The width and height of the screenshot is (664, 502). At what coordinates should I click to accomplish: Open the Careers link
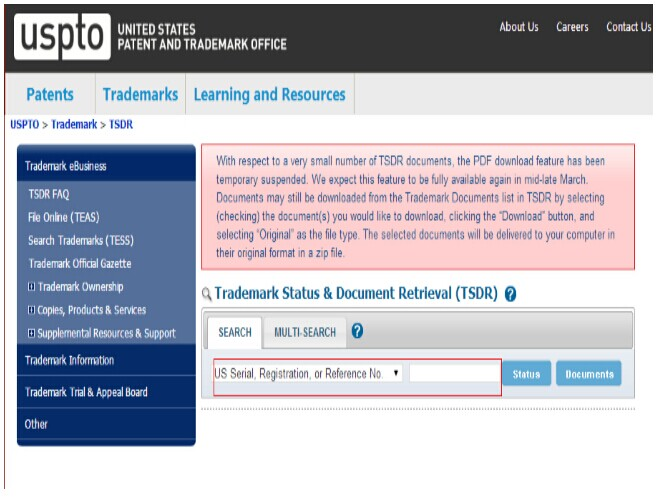pyautogui.click(x=572, y=27)
